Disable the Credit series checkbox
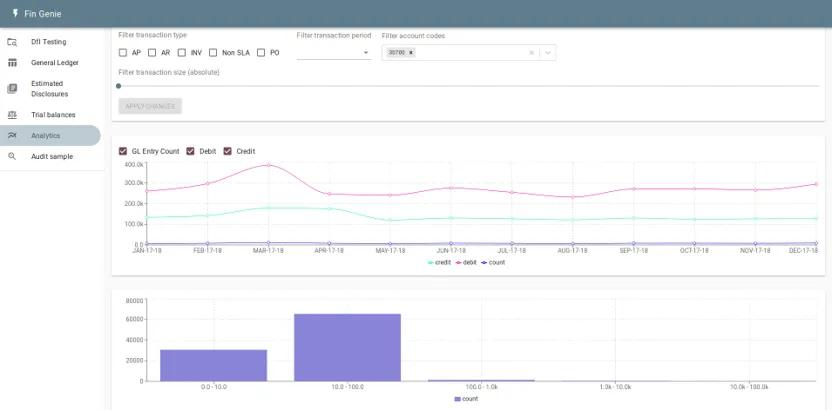The image size is (832, 410). 228,151
